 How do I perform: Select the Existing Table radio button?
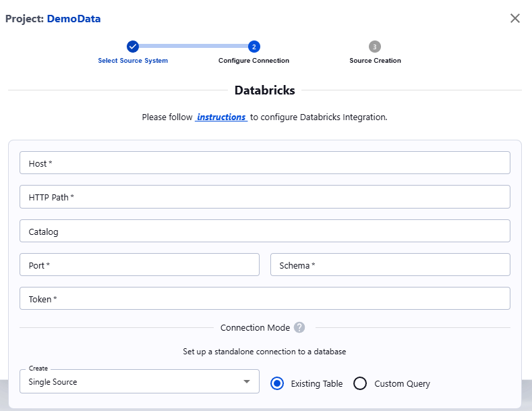pyautogui.click(x=276, y=383)
